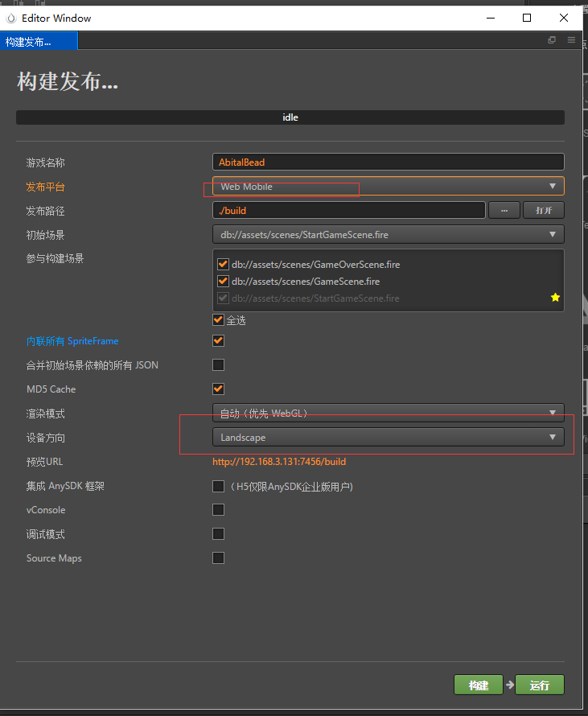
Task: Click the 内联所有 SpriteFrame blue label
Action: (x=72, y=341)
